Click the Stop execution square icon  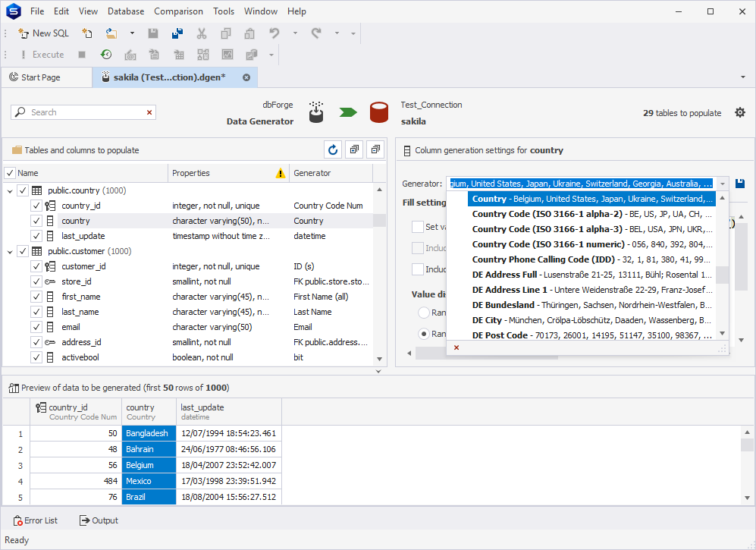pos(82,55)
